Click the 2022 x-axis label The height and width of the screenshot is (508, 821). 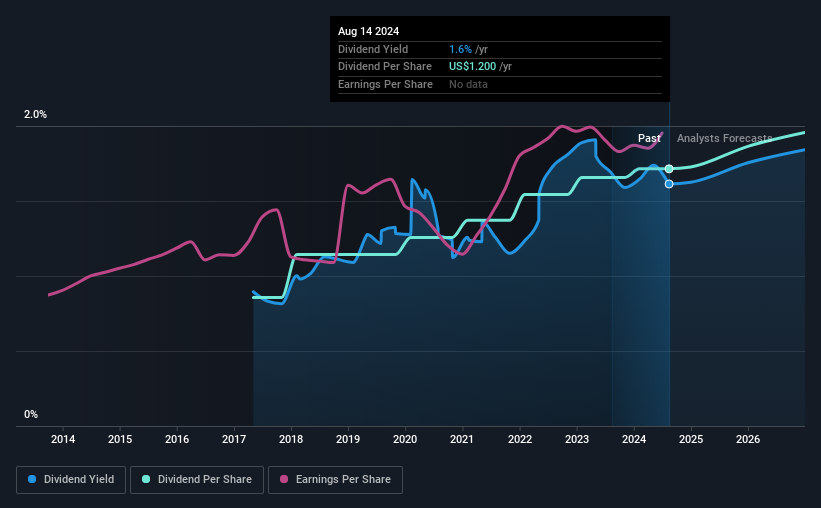(520, 439)
